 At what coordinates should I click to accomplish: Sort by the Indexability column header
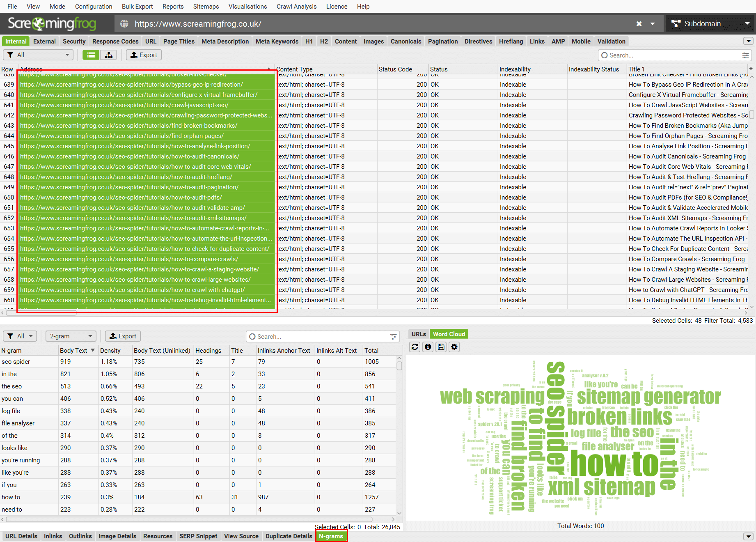point(532,69)
